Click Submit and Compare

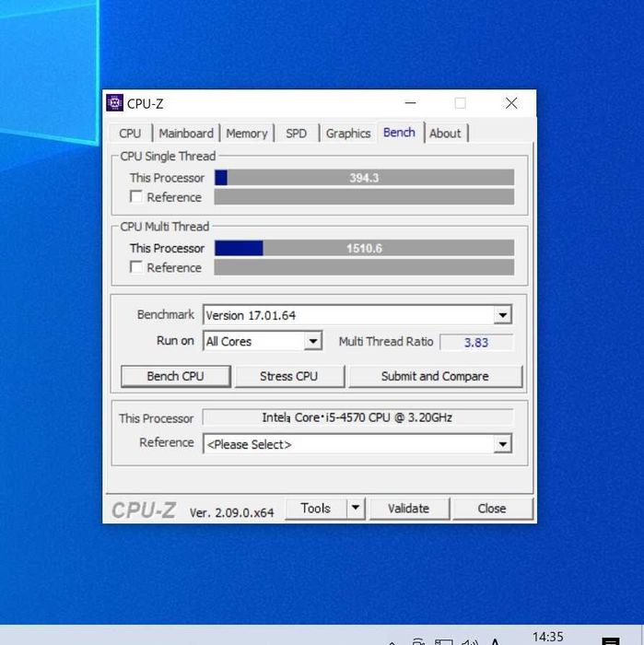(x=435, y=376)
